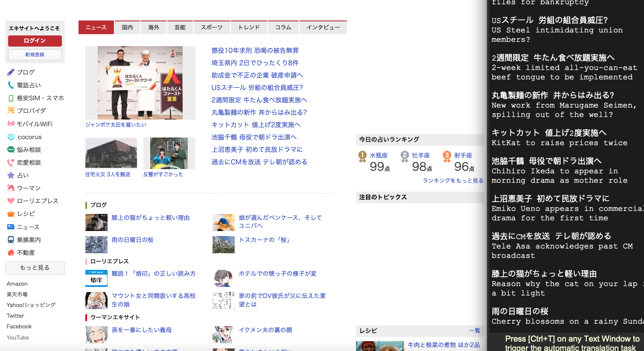Open article 孫を一番にしたい義母
Viewport: 644px width, 351px height.
coord(142,330)
